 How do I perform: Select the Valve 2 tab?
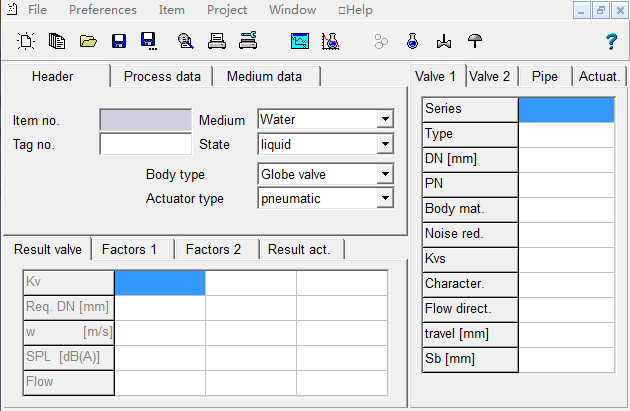[x=490, y=77]
